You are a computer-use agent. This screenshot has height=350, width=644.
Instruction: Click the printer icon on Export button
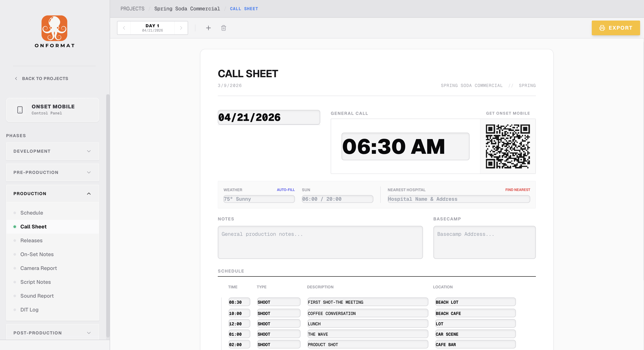pos(602,28)
